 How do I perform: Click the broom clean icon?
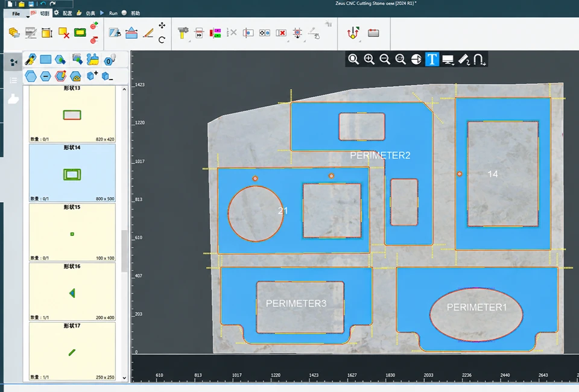point(93,60)
